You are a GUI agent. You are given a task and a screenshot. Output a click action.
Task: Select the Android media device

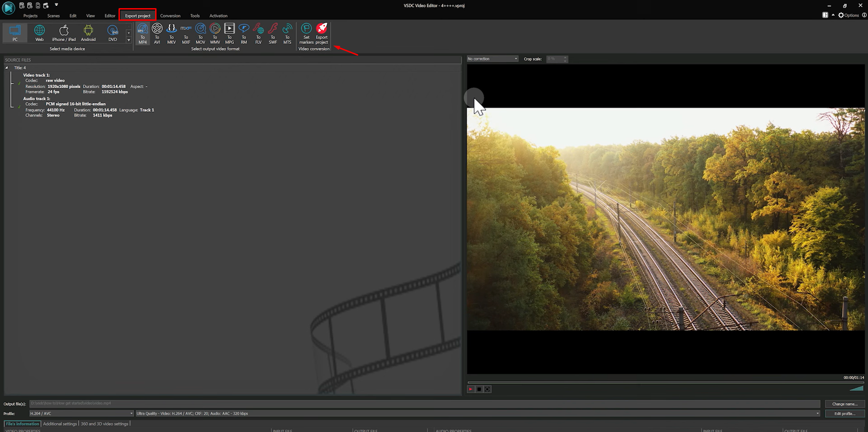(x=88, y=32)
